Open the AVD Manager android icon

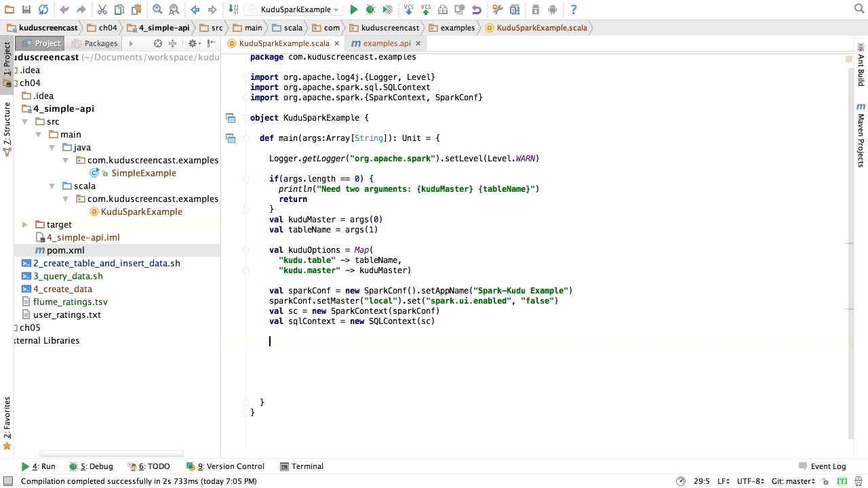pos(553,9)
